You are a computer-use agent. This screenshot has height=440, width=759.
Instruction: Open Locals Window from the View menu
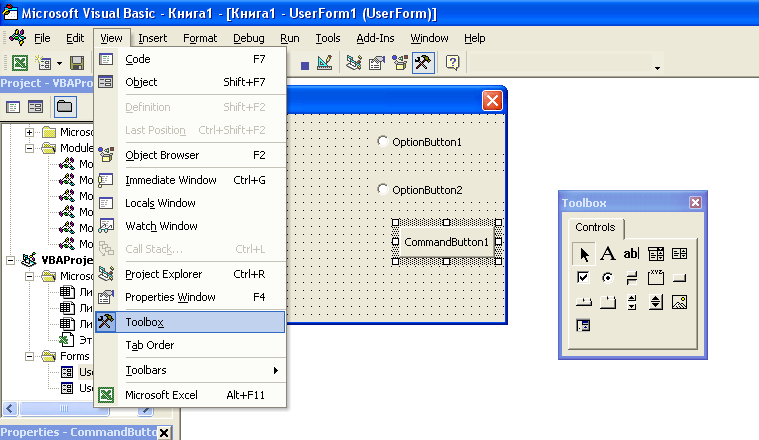(191, 203)
